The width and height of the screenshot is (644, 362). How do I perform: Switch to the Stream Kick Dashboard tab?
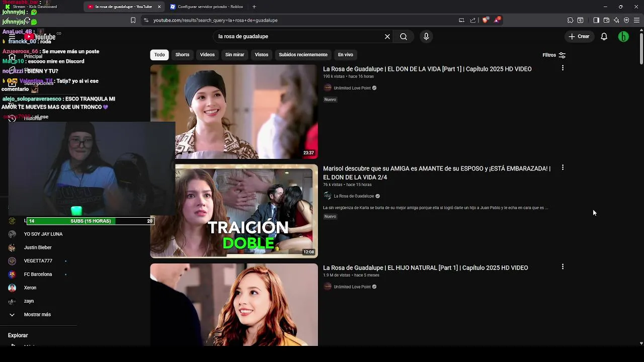[35, 7]
